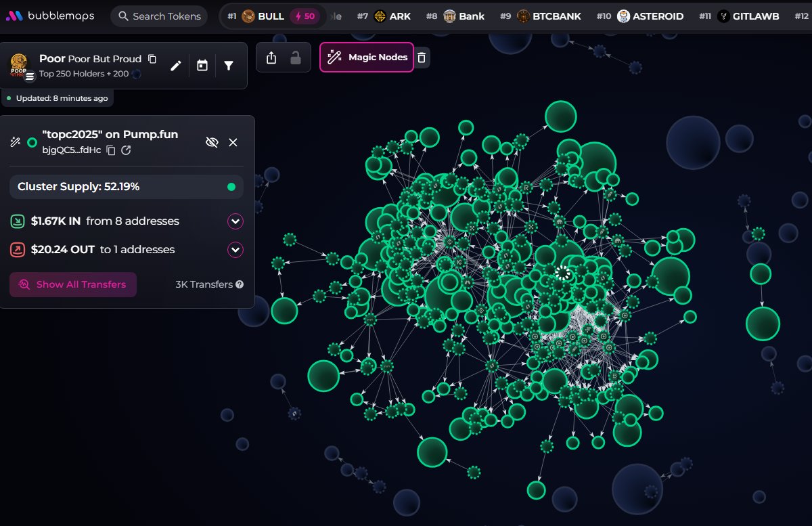
Task: Open the Search Tokens field
Action: tap(159, 16)
